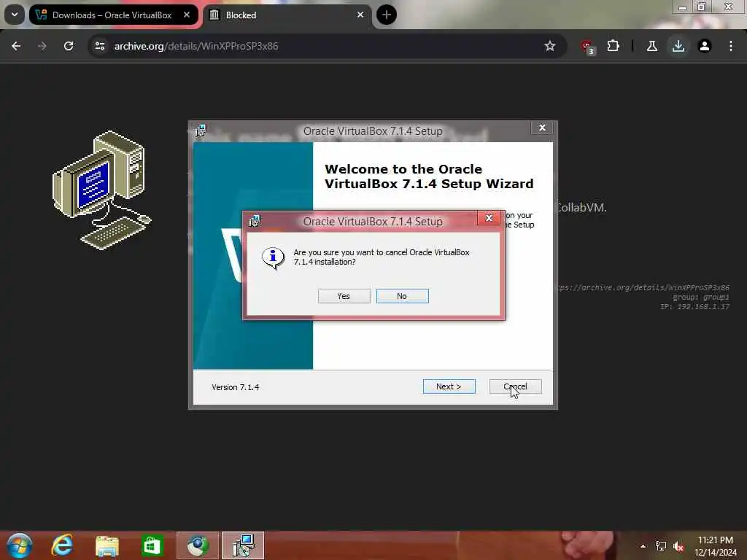
Task: Click the retro computer image on the page
Action: click(101, 189)
